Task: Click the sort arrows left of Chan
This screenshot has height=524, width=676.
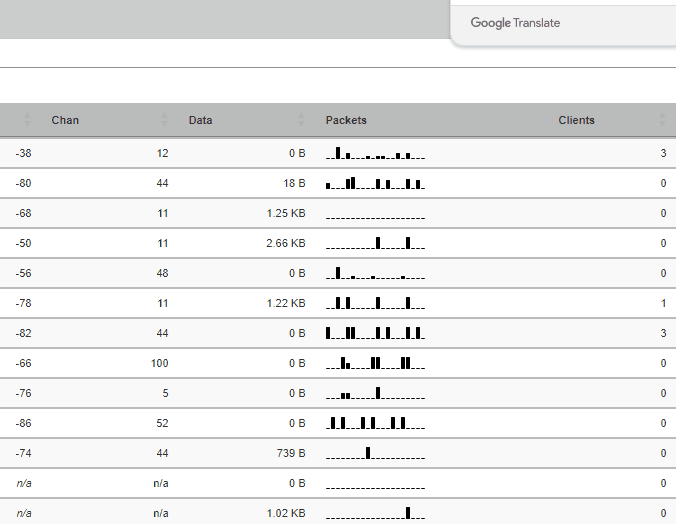Action: (27, 120)
